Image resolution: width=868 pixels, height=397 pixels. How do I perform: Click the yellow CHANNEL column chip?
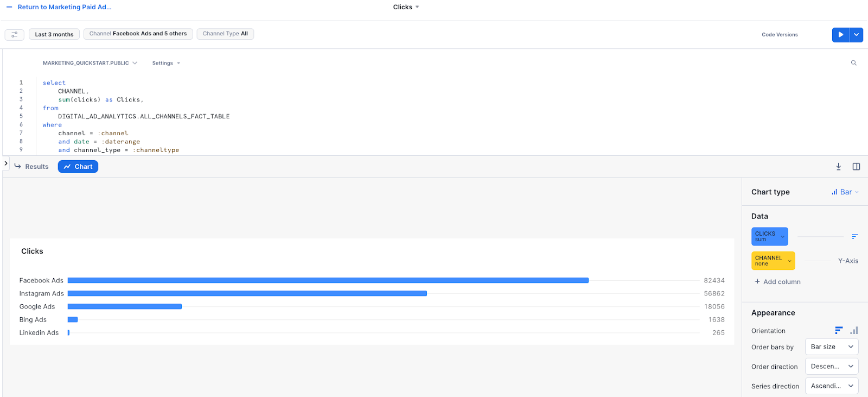(x=773, y=261)
